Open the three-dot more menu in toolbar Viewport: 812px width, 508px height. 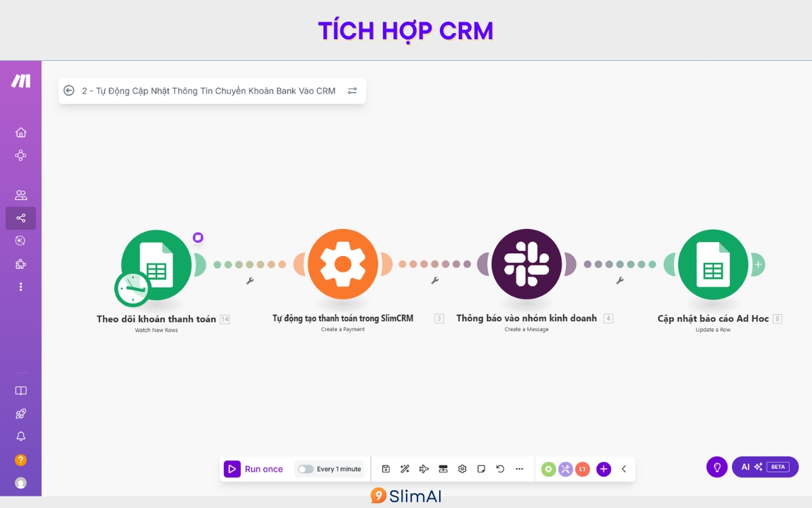519,469
